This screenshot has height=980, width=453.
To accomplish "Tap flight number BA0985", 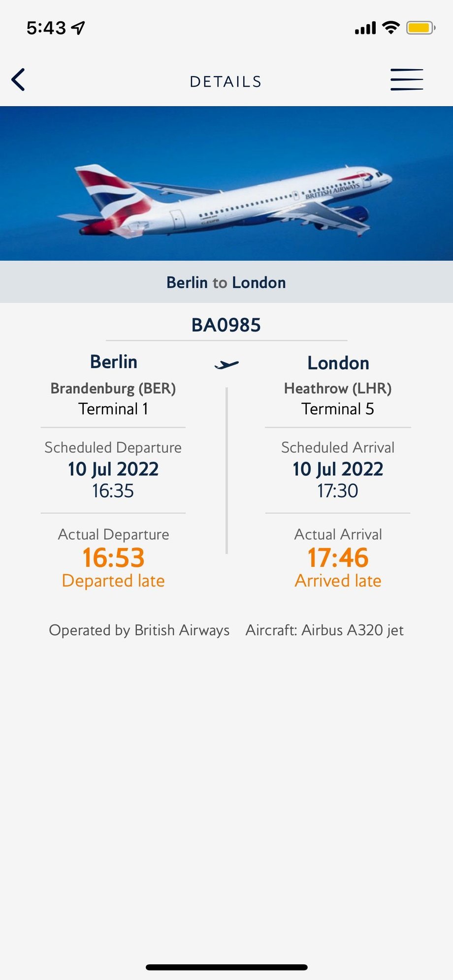I will pyautogui.click(x=226, y=325).
